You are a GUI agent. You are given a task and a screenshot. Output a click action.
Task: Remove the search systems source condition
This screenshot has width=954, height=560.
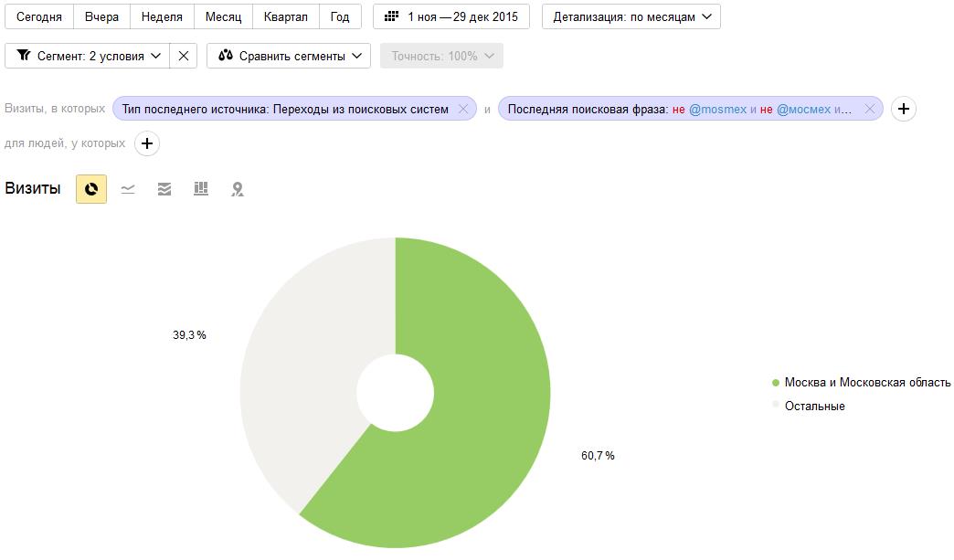[x=463, y=109]
